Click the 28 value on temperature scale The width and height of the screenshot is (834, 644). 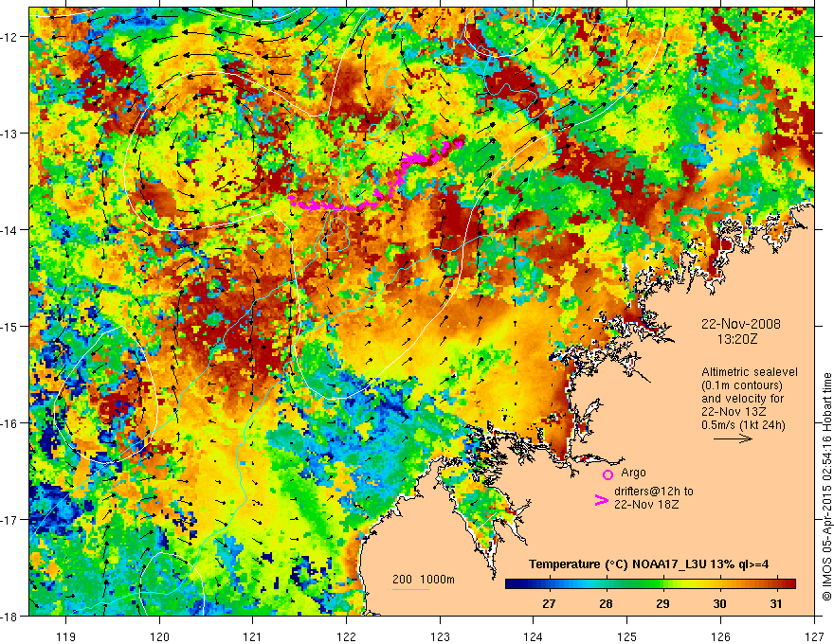click(606, 603)
